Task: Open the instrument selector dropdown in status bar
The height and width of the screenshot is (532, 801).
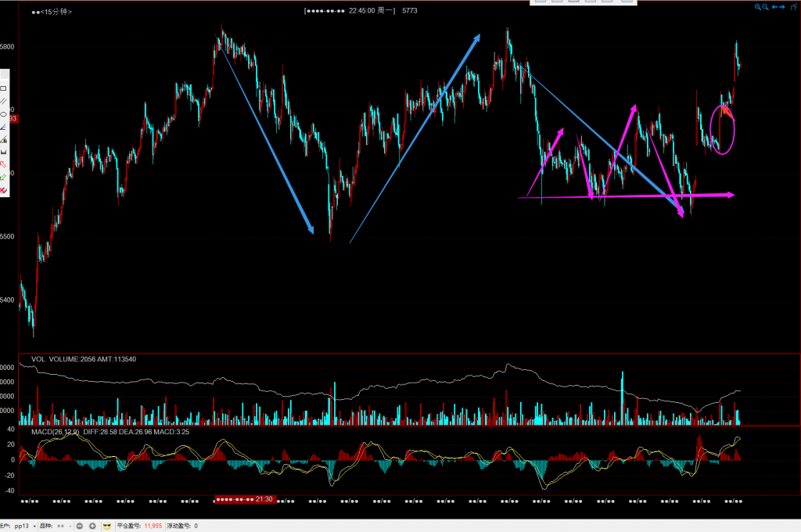Action: [x=71, y=527]
